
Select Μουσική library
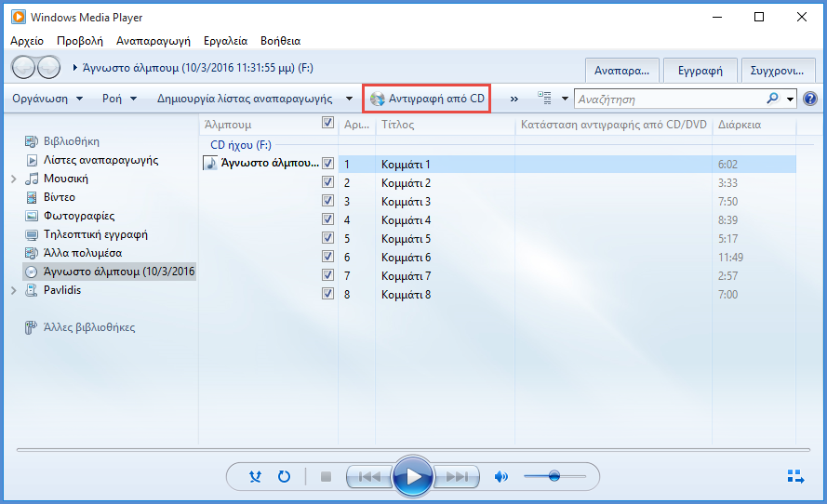click(x=65, y=179)
